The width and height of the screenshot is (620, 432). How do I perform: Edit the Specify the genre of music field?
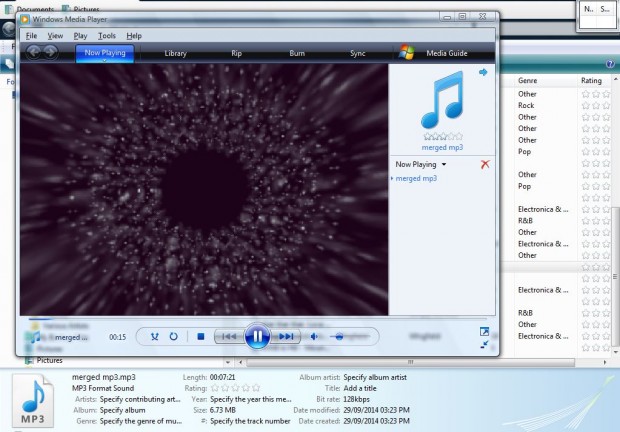tap(141, 421)
